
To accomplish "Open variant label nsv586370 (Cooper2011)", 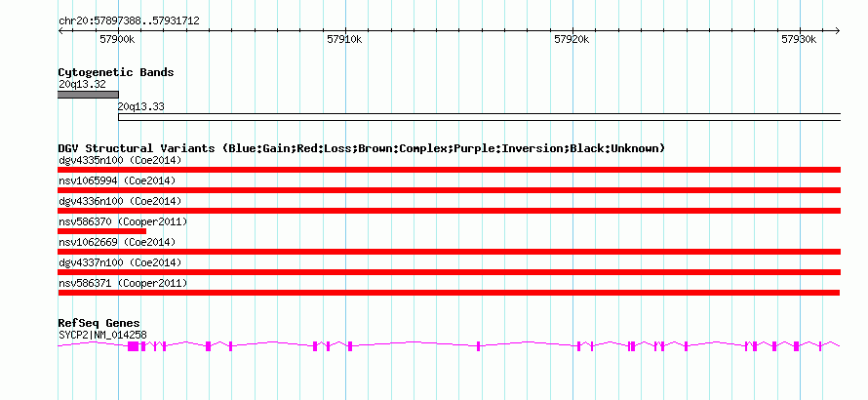I will tap(123, 221).
